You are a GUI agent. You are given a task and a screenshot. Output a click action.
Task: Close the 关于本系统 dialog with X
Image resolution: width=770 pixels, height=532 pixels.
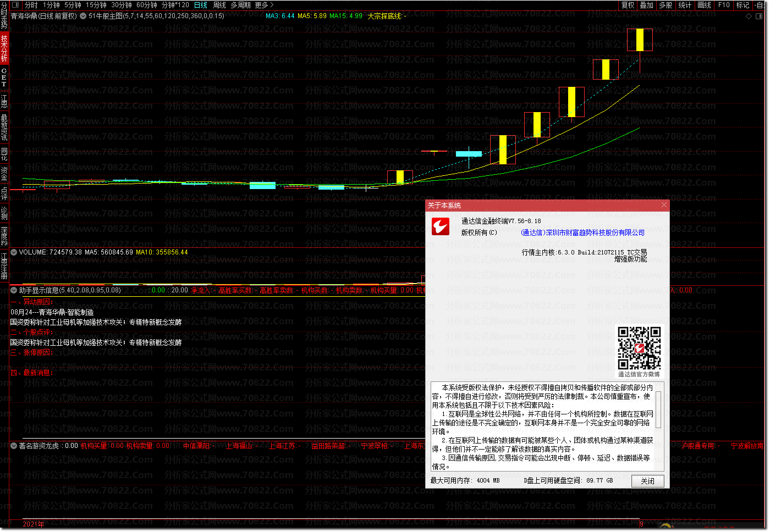(x=664, y=205)
